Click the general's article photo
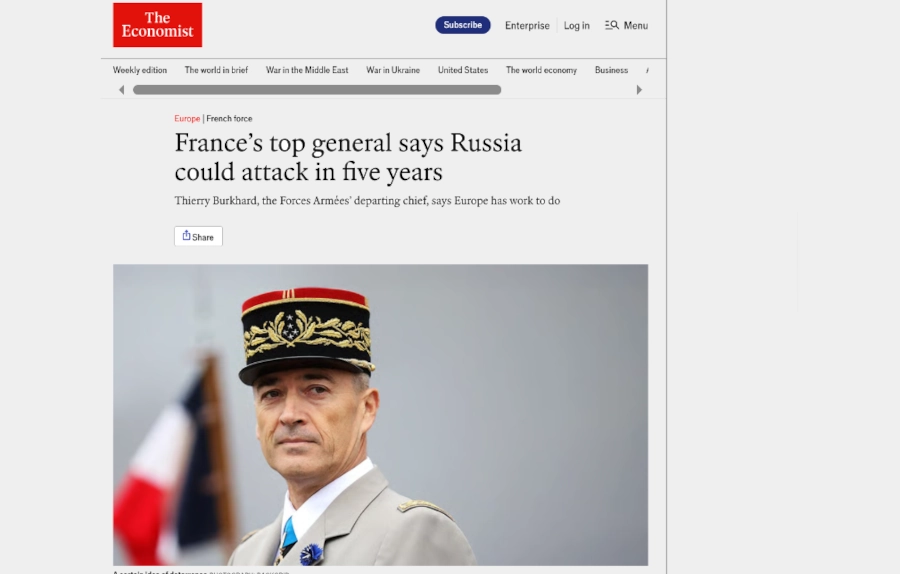 click(x=381, y=415)
